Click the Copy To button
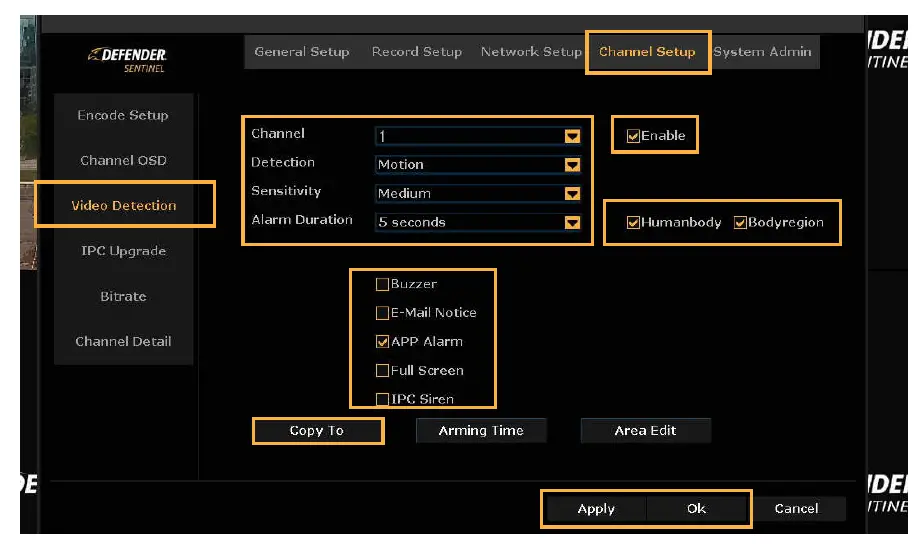 318,431
